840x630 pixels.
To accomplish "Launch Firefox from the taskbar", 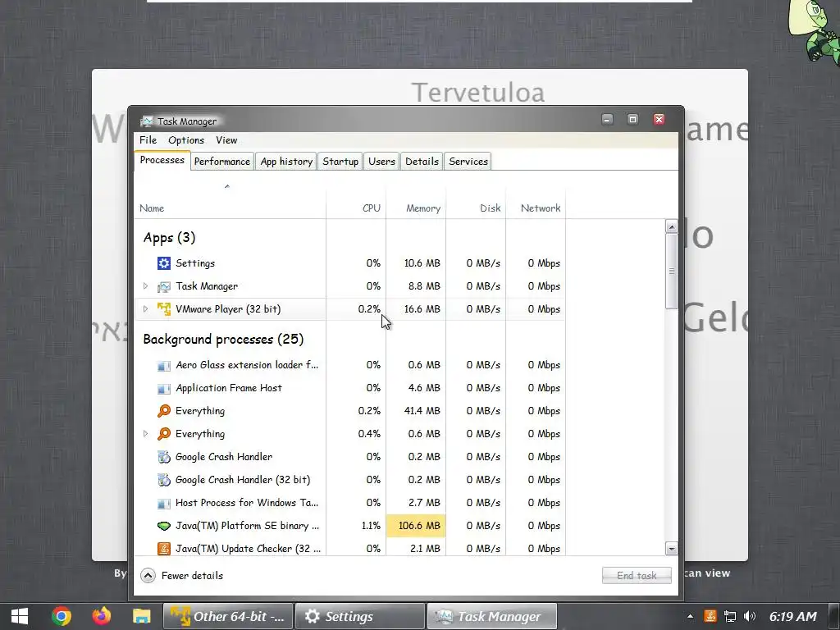I will click(x=101, y=616).
